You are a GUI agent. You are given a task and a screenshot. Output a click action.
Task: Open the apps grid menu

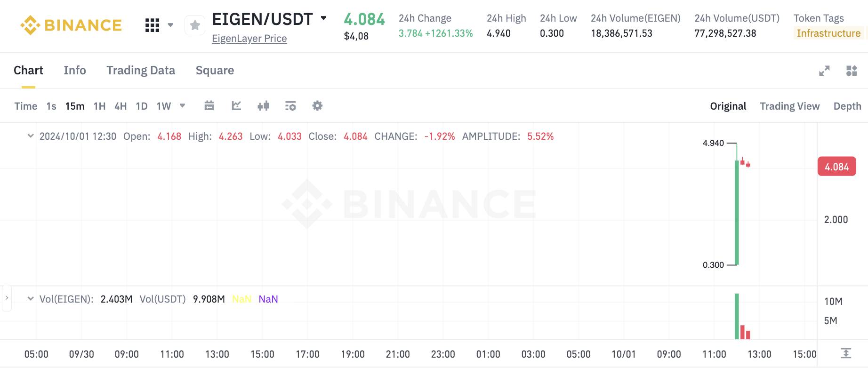coord(152,25)
